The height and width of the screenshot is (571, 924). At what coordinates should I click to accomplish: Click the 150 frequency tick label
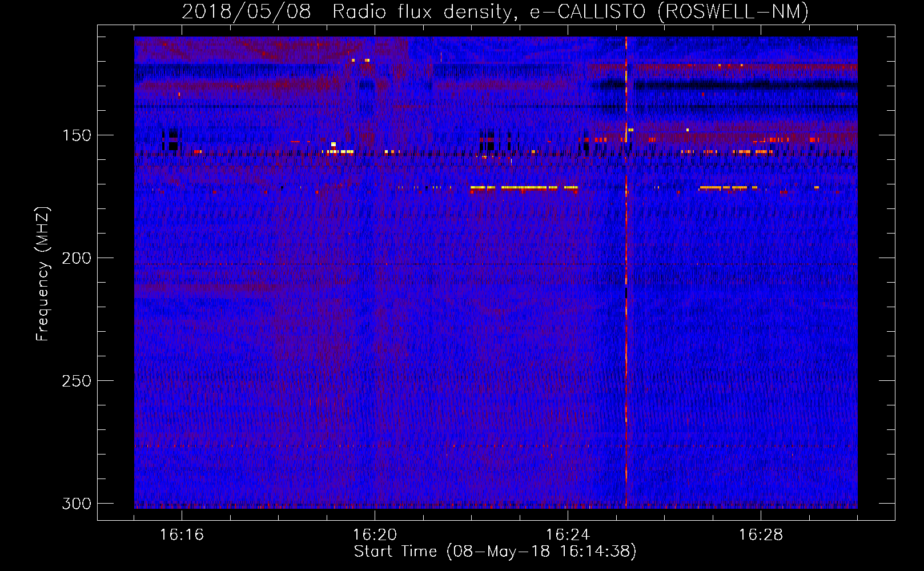(x=77, y=136)
